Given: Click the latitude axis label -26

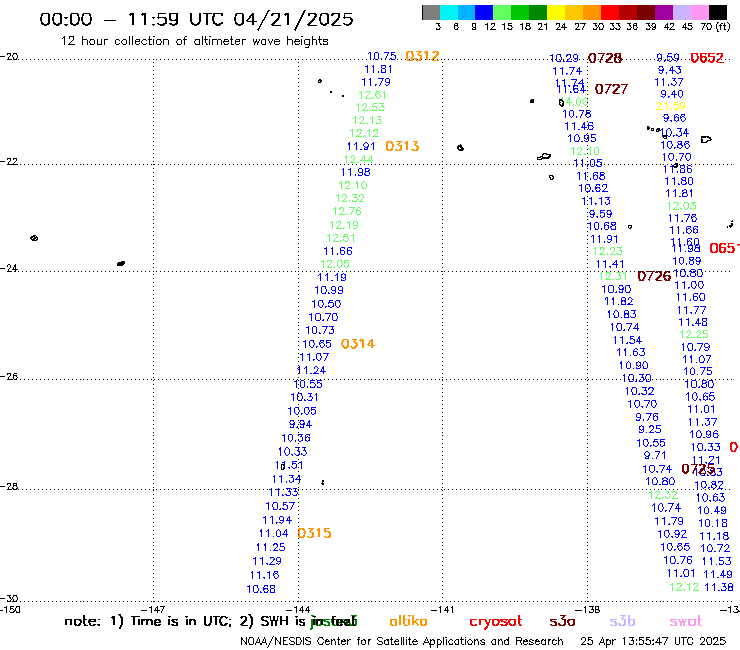Looking at the screenshot, I should coord(9,377).
